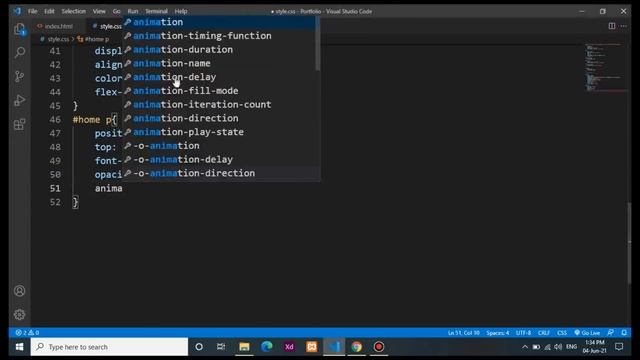The width and height of the screenshot is (640, 360).
Task: Click the Type here to search box
Action: tap(109, 347)
